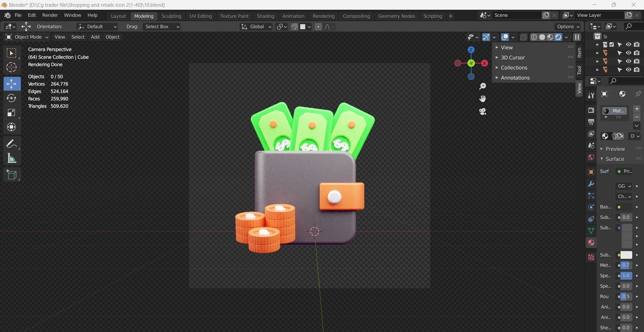
Task: Switch to wireframe viewport shading
Action: click(x=534, y=37)
